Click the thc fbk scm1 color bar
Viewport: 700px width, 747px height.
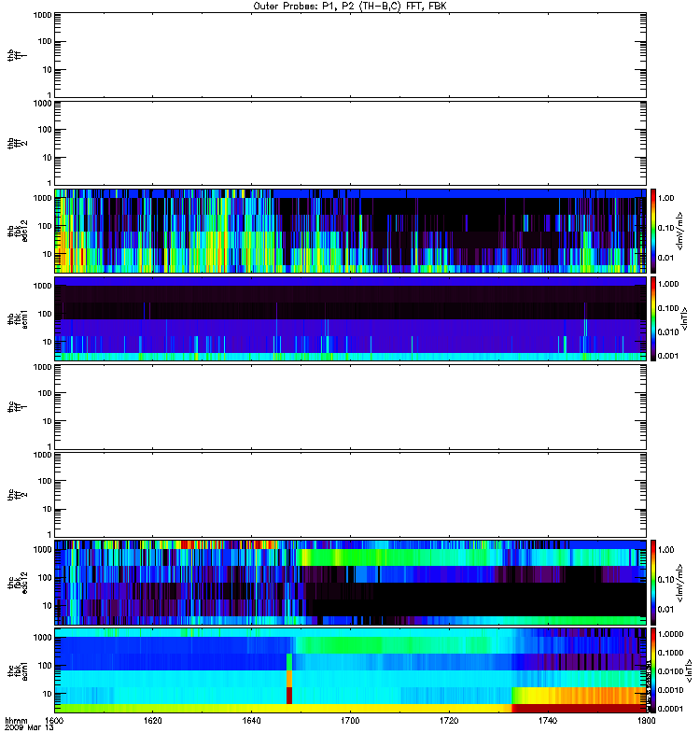(653, 670)
